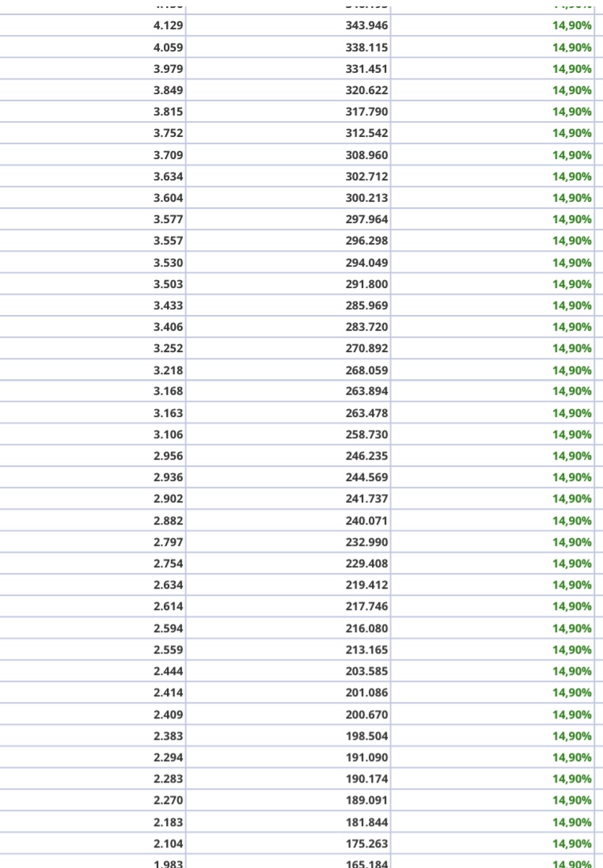Select the value 2.956

point(169,456)
